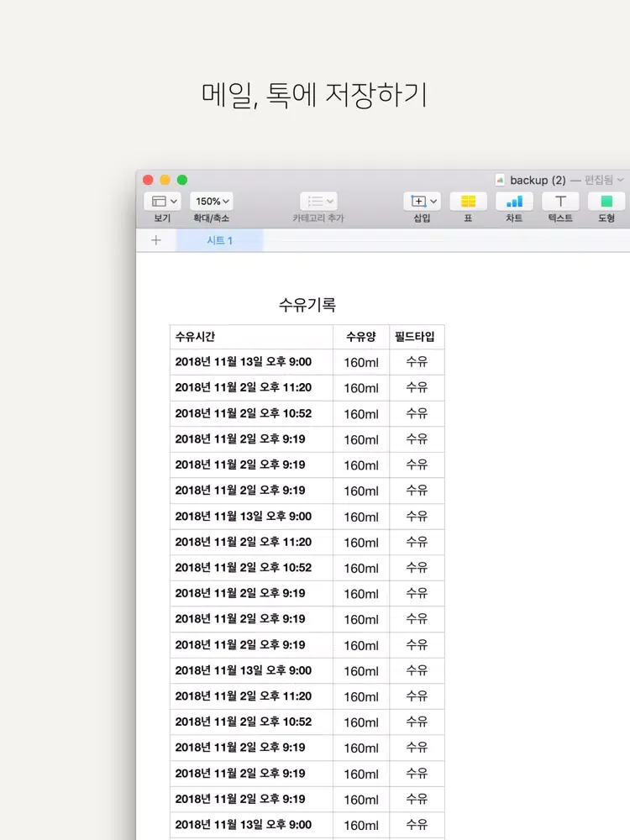Image resolution: width=630 pixels, height=840 pixels.
Task: Select the 수유시간 column header
Action: point(251,337)
